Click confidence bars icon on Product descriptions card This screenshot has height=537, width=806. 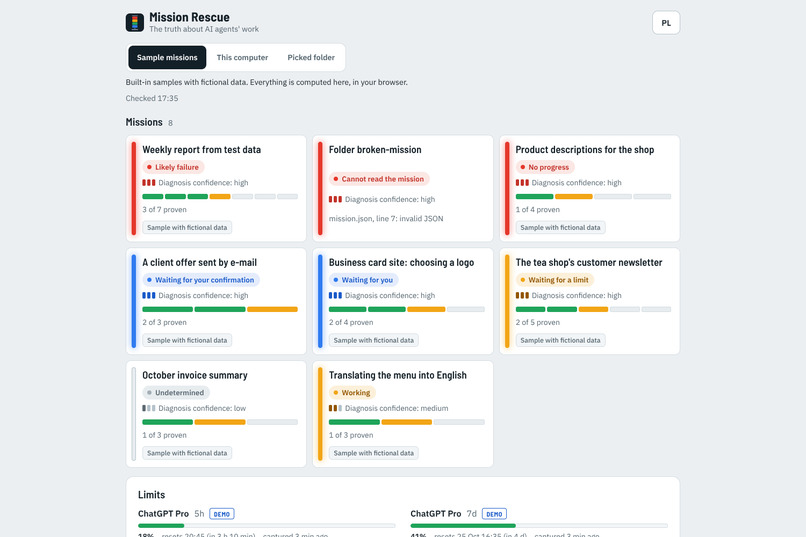pos(522,182)
